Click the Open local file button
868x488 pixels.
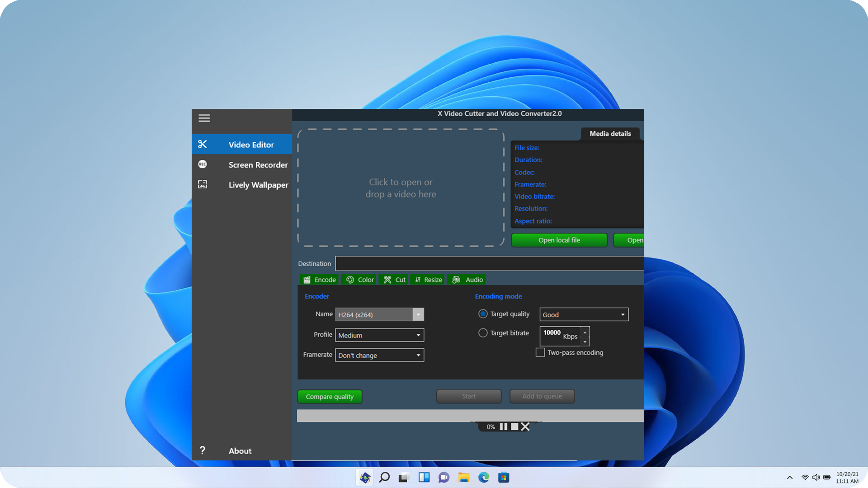point(559,240)
